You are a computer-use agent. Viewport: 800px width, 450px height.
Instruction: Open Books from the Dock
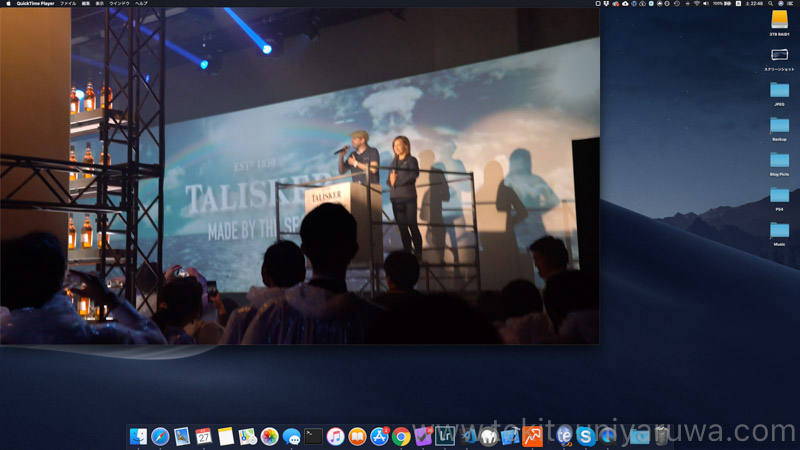357,436
